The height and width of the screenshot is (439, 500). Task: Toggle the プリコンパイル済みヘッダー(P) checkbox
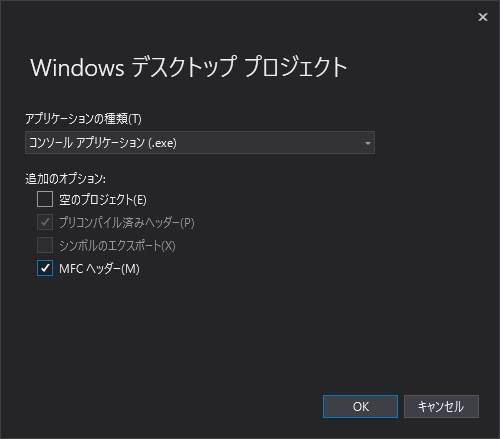coord(45,222)
